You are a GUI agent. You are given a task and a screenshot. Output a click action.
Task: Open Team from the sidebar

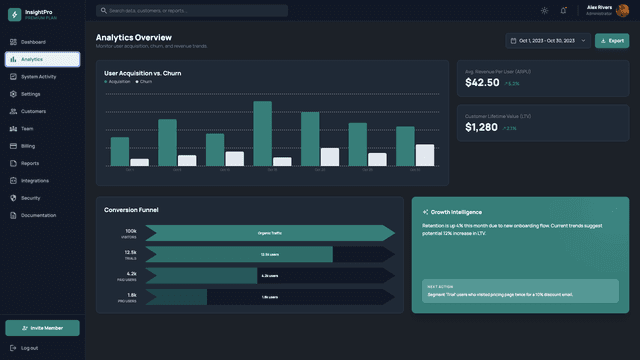(x=42, y=129)
